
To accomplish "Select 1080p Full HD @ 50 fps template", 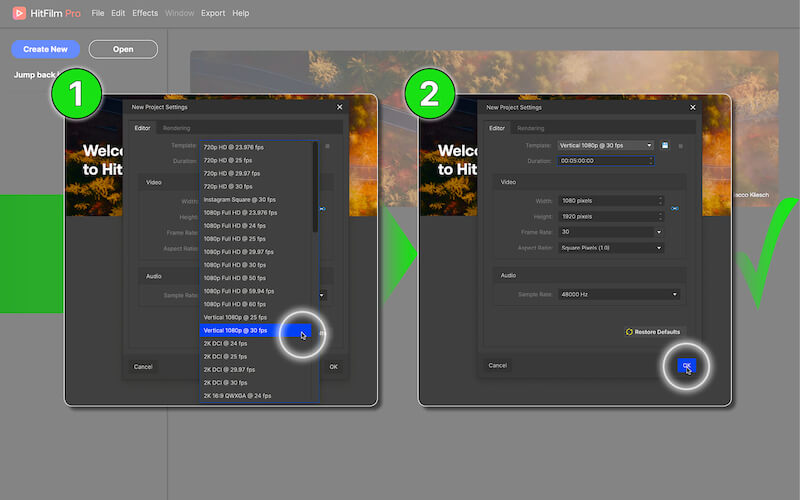I will tap(256, 278).
